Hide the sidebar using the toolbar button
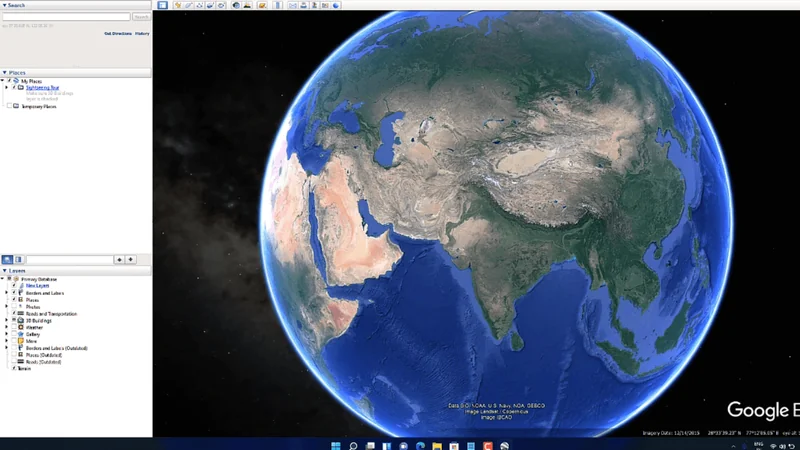Image resolution: width=800 pixels, height=450 pixels. pyautogui.click(x=162, y=5)
